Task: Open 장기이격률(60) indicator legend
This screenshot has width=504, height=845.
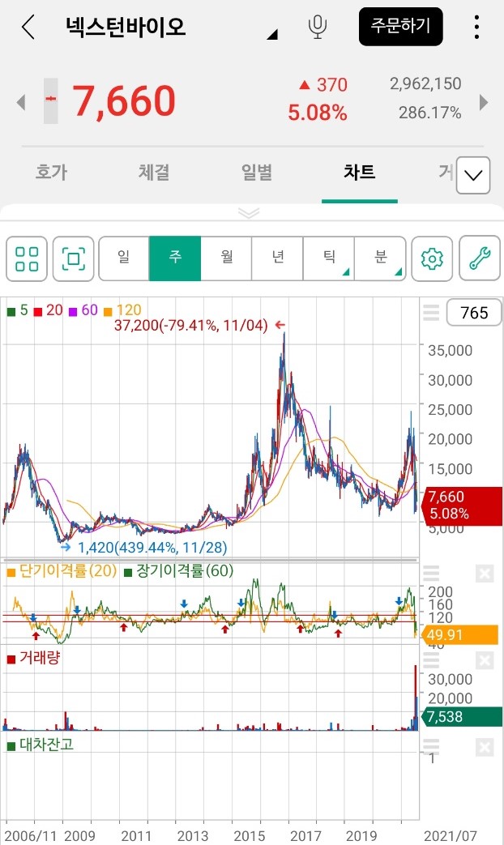Action: point(178,571)
